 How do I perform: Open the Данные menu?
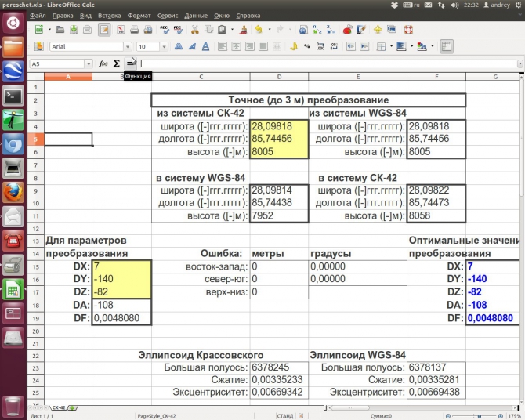coord(196,15)
